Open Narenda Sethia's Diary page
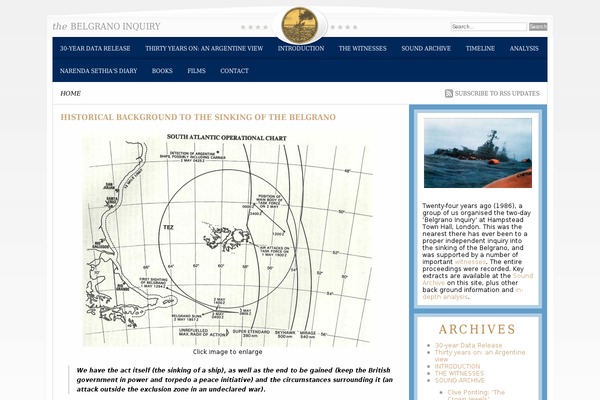 tap(98, 71)
